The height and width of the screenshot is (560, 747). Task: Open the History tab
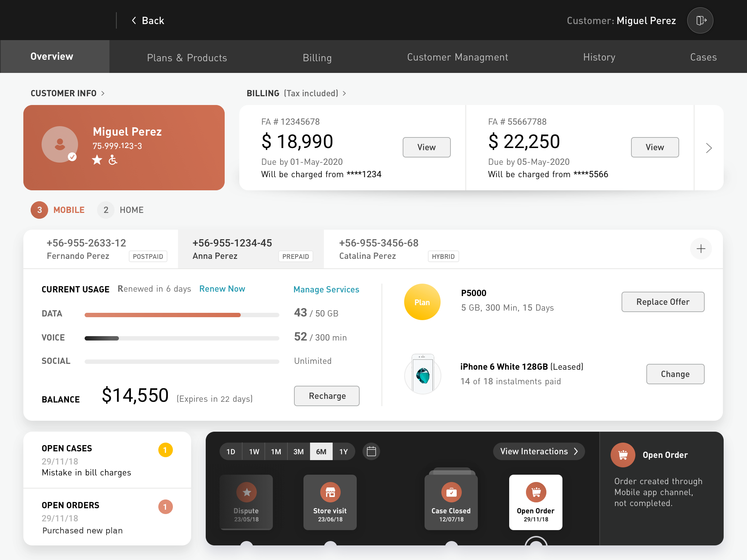coord(599,57)
